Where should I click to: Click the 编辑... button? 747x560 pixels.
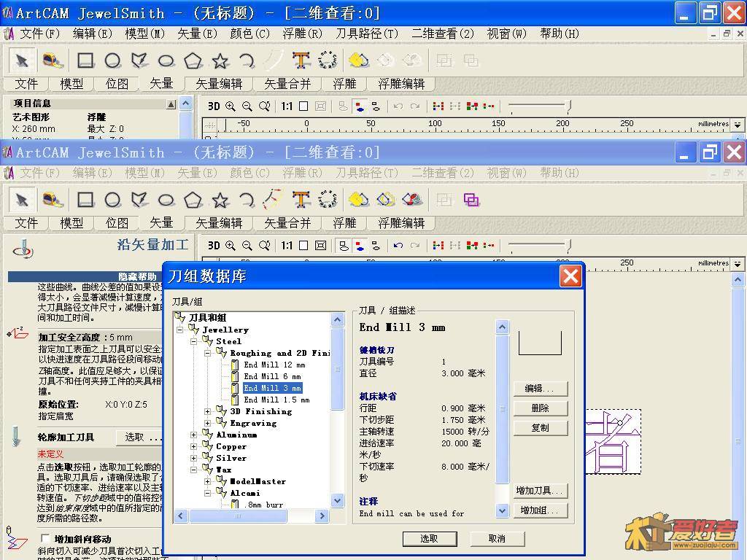pos(541,389)
